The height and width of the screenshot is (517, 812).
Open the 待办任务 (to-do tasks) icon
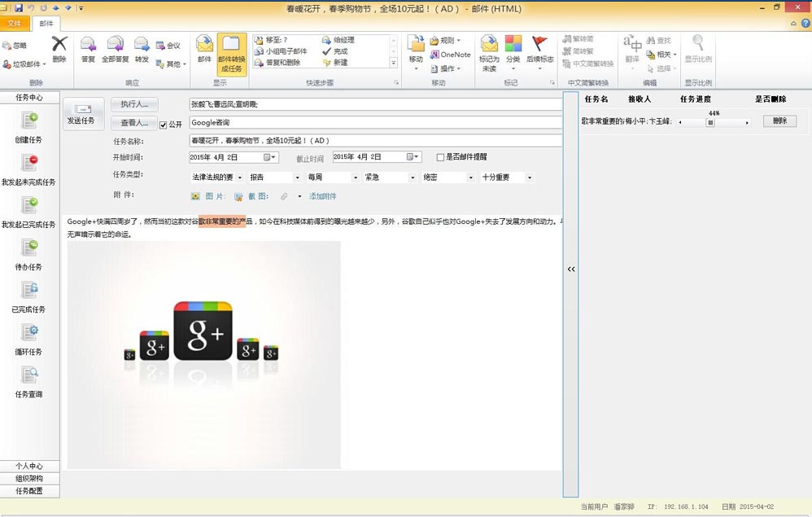coord(29,248)
